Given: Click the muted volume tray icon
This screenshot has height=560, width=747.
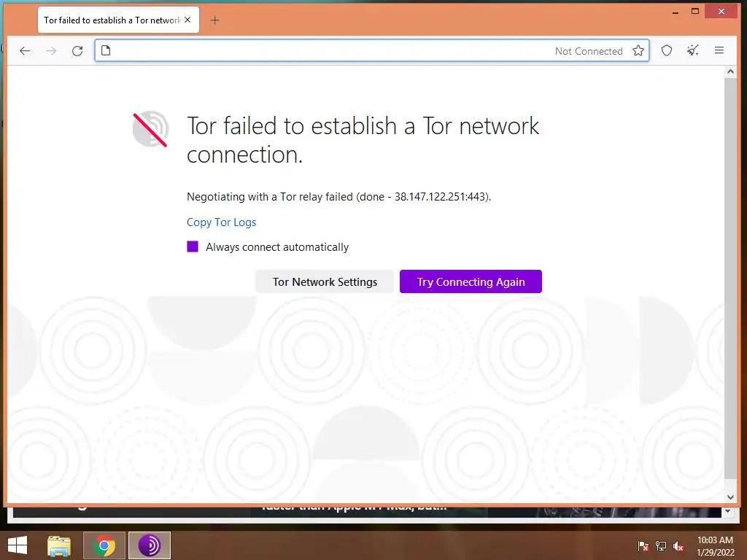Looking at the screenshot, I should pyautogui.click(x=678, y=546).
